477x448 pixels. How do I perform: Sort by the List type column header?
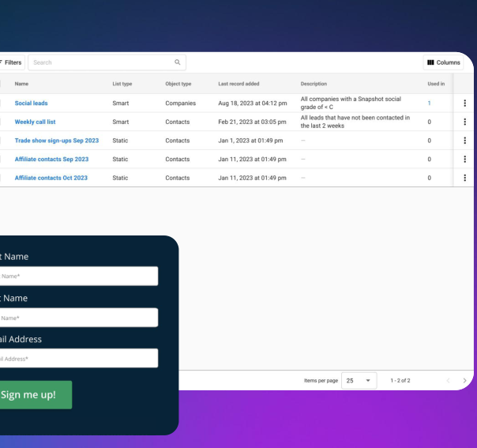point(122,84)
